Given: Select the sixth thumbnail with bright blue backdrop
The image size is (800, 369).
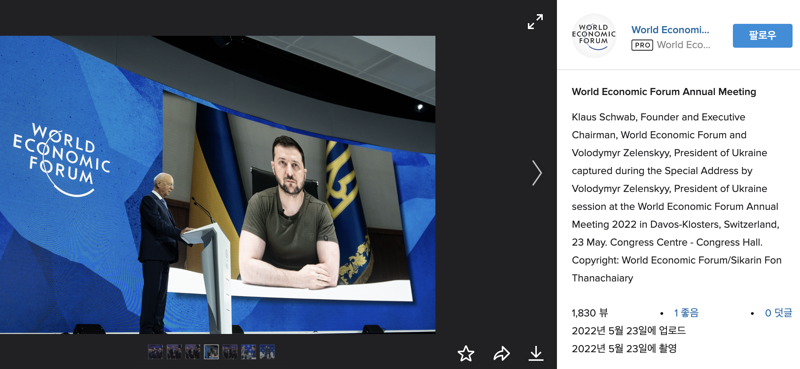Looking at the screenshot, I should [248, 352].
